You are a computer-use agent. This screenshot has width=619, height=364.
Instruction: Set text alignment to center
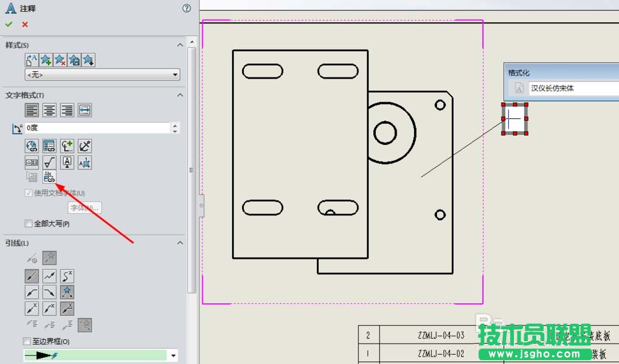(50, 110)
